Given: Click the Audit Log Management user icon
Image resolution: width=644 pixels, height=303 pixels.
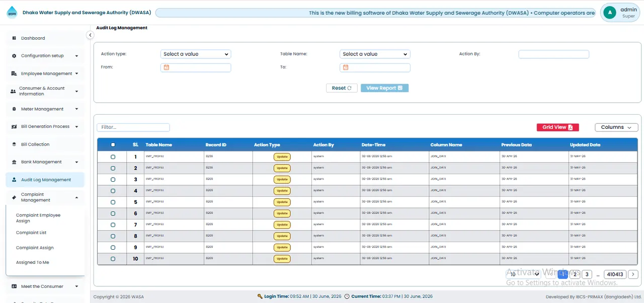Looking at the screenshot, I should [14, 180].
